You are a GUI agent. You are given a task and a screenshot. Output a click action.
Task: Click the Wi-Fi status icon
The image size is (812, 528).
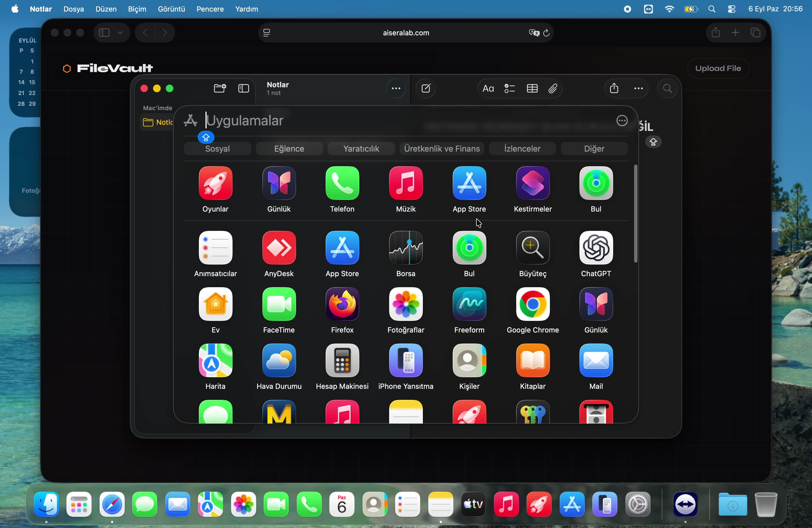click(x=669, y=9)
